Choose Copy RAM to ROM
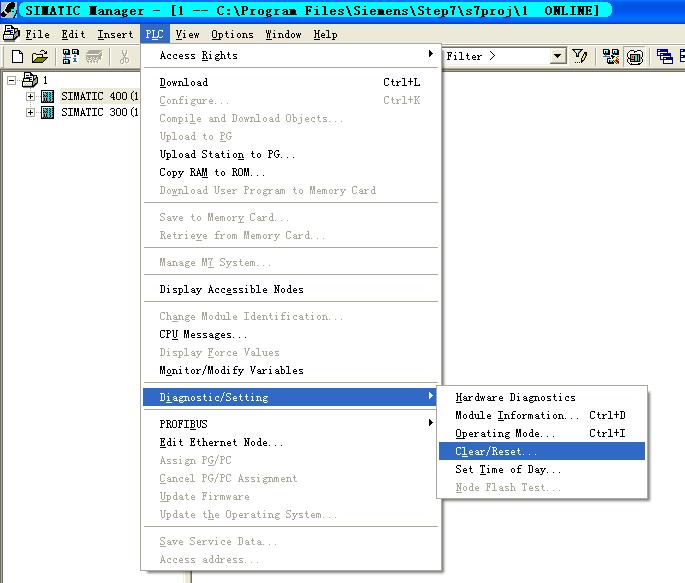 291,172
